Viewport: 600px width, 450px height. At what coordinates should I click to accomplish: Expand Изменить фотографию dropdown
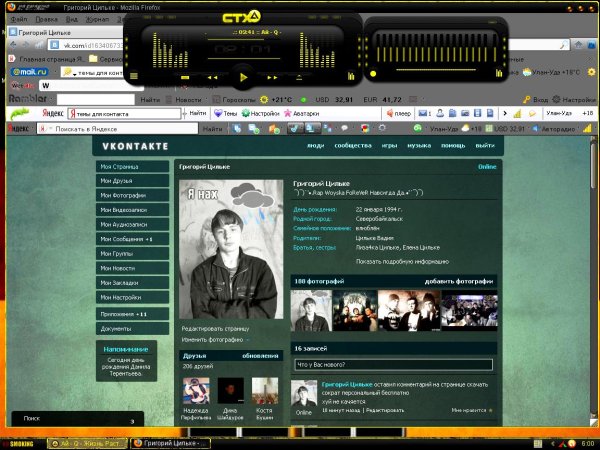coord(215,340)
